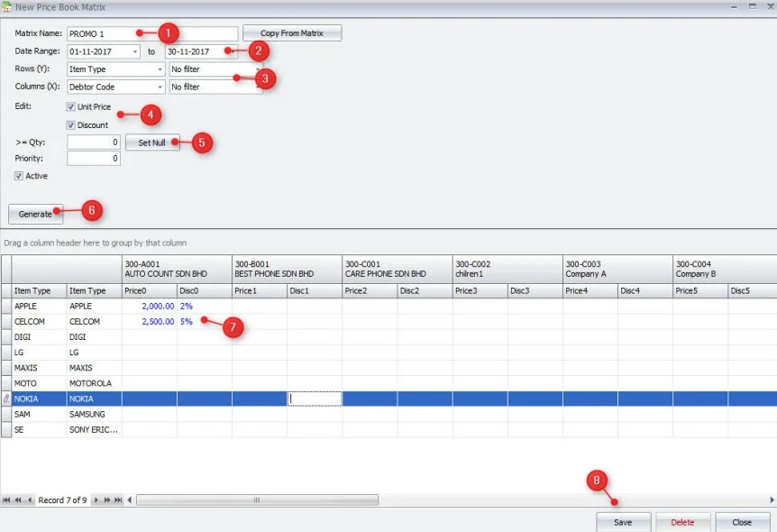
Task: Jump to next page of records
Action: click(107, 500)
